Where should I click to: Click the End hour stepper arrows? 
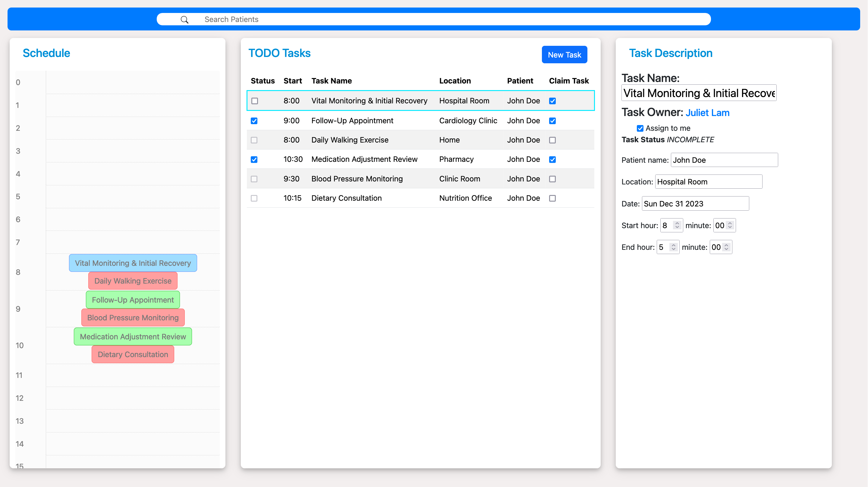(x=673, y=247)
